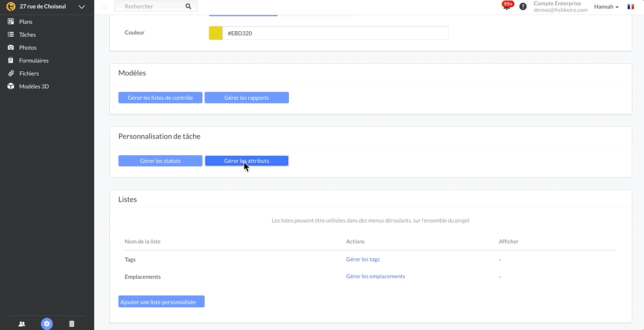The height and width of the screenshot is (330, 644).
Task: Click the French flag language icon
Action: 631,7
